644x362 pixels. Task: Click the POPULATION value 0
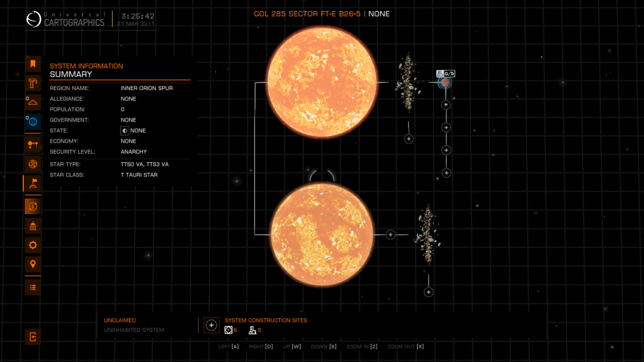pyautogui.click(x=123, y=109)
